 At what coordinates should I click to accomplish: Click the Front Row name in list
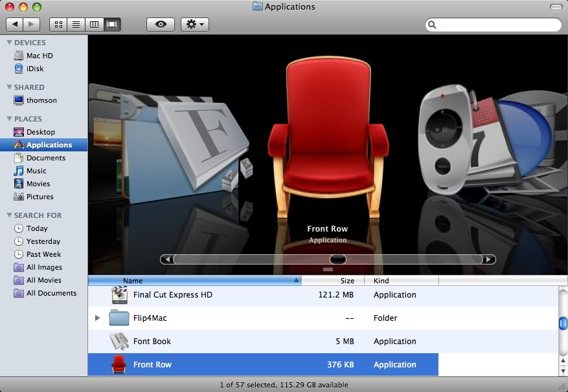pos(152,364)
